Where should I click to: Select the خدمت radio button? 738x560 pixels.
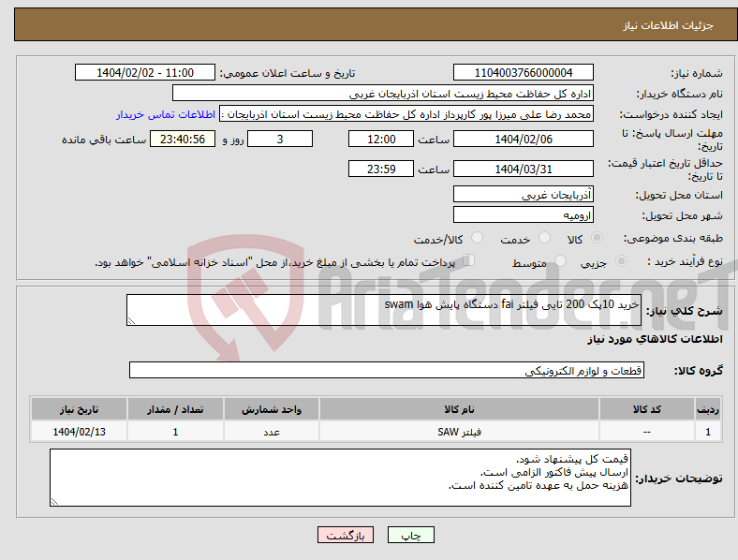coord(544,238)
